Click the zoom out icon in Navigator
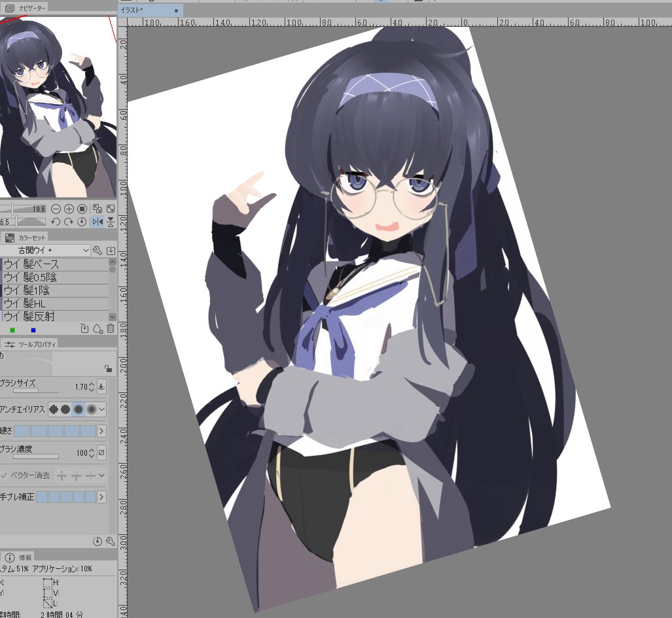 pos(56,209)
